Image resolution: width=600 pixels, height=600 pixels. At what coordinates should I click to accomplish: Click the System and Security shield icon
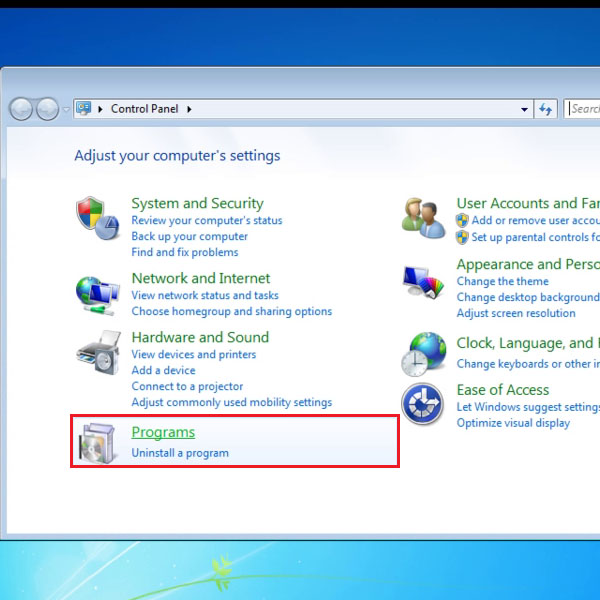(x=98, y=218)
